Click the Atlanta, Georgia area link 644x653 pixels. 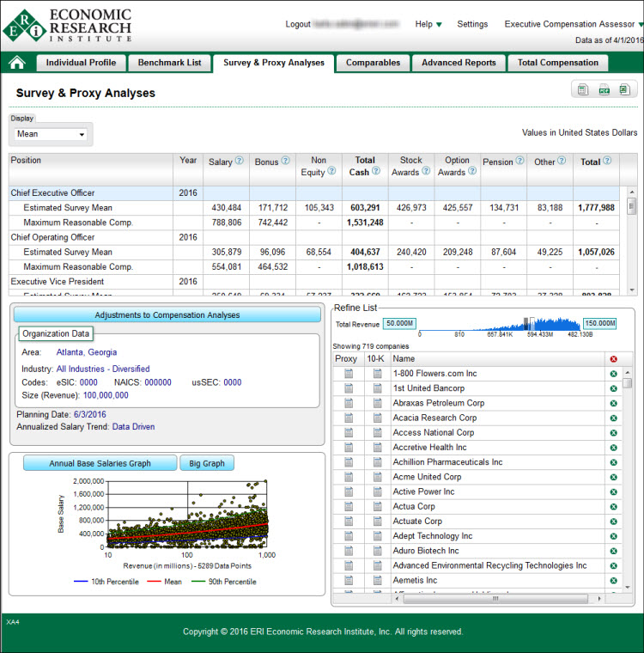87,351
